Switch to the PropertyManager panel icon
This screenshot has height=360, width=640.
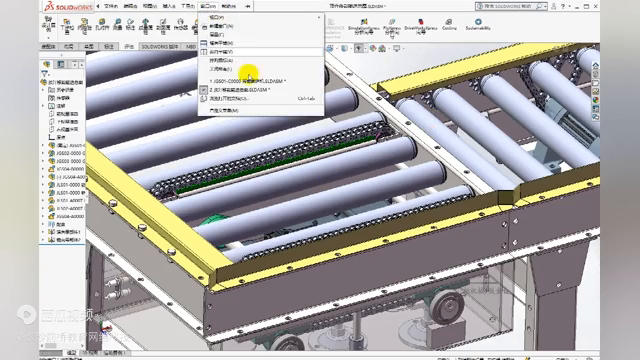tap(60, 64)
